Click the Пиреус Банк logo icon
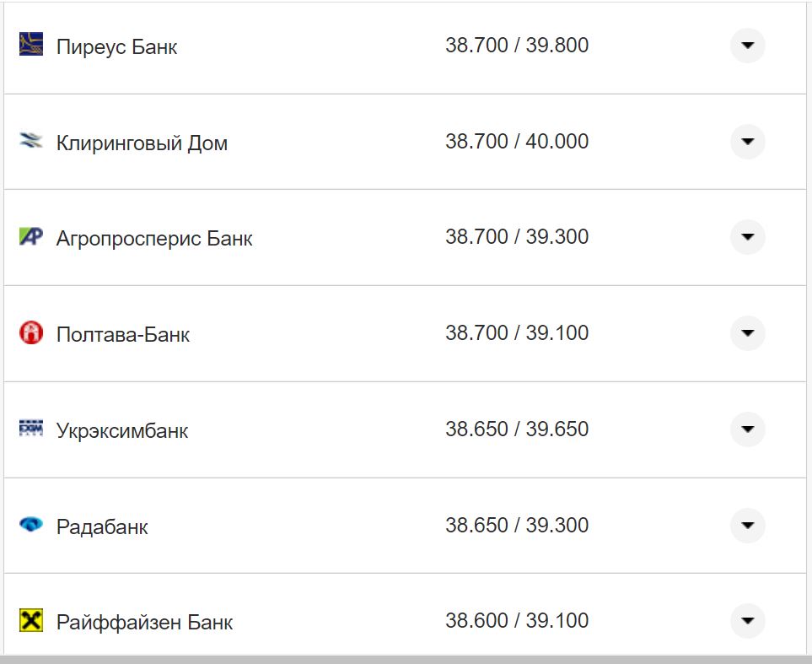 30,42
